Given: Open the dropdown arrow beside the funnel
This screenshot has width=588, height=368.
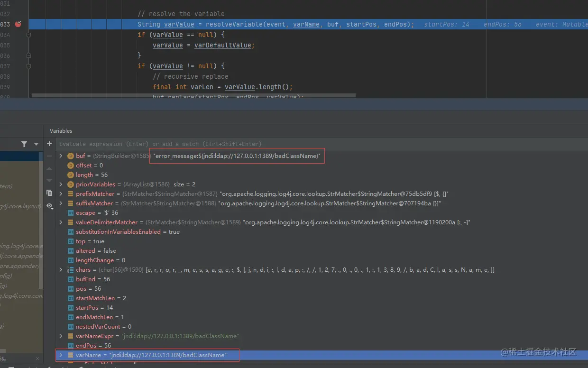Looking at the screenshot, I should point(36,144).
